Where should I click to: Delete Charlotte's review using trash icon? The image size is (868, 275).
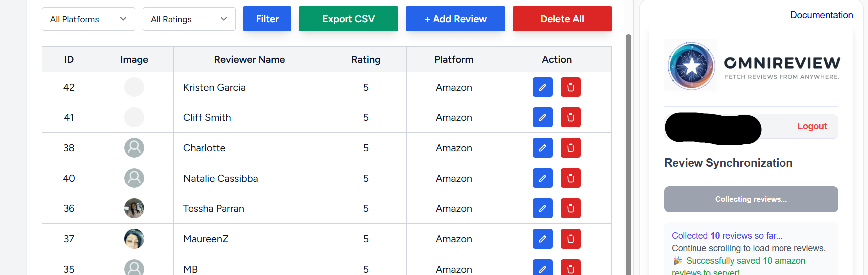click(570, 148)
